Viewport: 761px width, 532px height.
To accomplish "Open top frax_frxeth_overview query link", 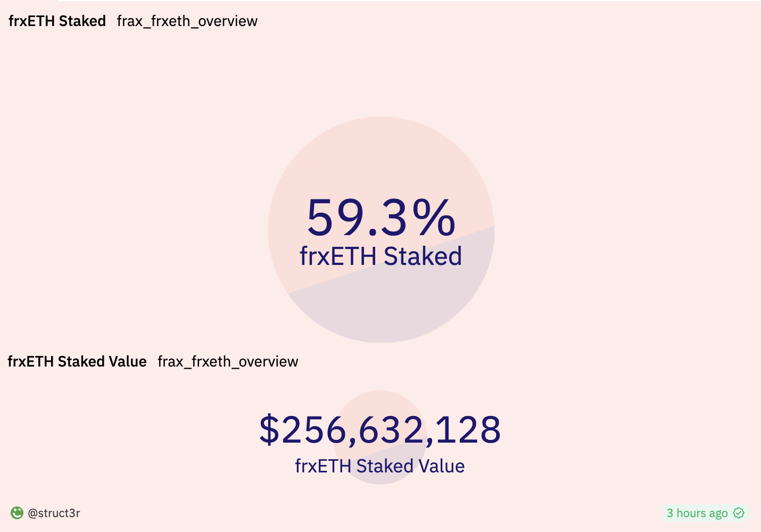I will (x=187, y=21).
